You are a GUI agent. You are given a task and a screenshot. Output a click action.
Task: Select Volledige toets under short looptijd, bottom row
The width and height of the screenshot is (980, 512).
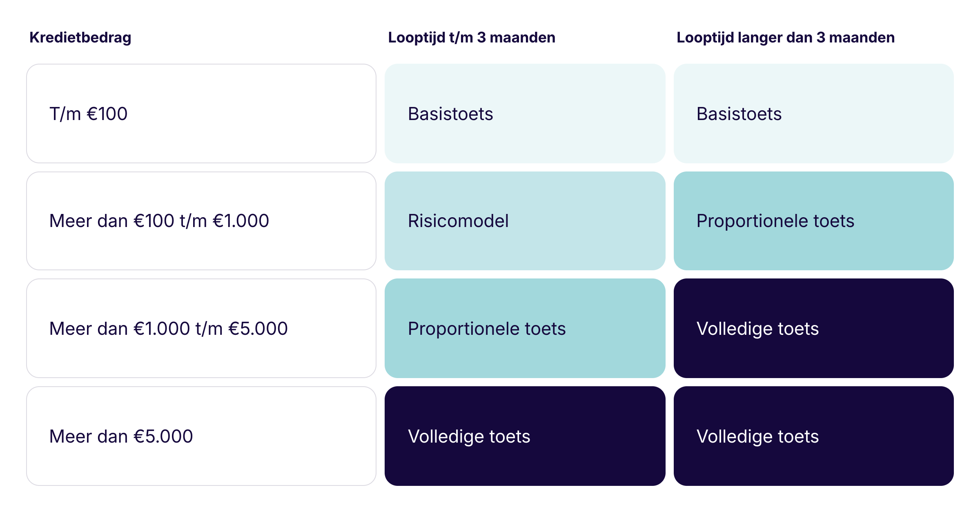525,436
